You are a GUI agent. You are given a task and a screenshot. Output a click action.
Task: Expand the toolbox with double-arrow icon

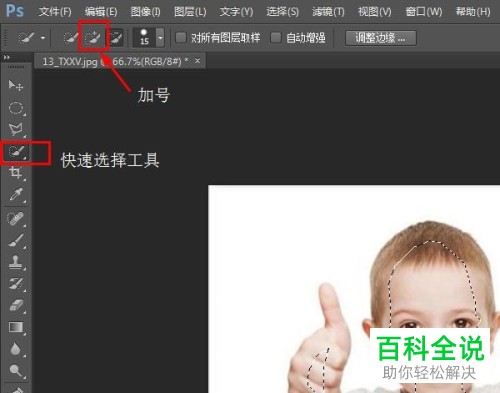(7, 57)
